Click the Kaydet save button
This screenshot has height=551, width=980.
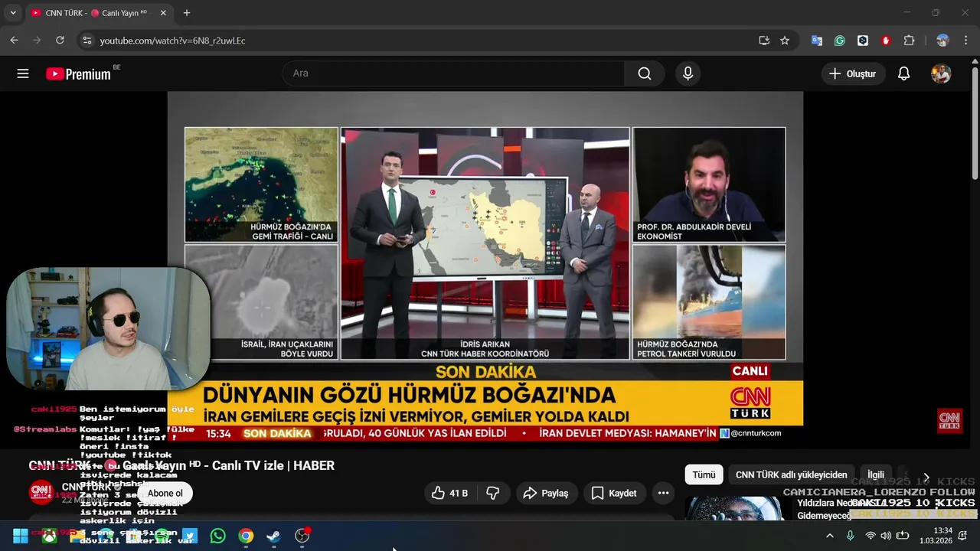(x=614, y=494)
